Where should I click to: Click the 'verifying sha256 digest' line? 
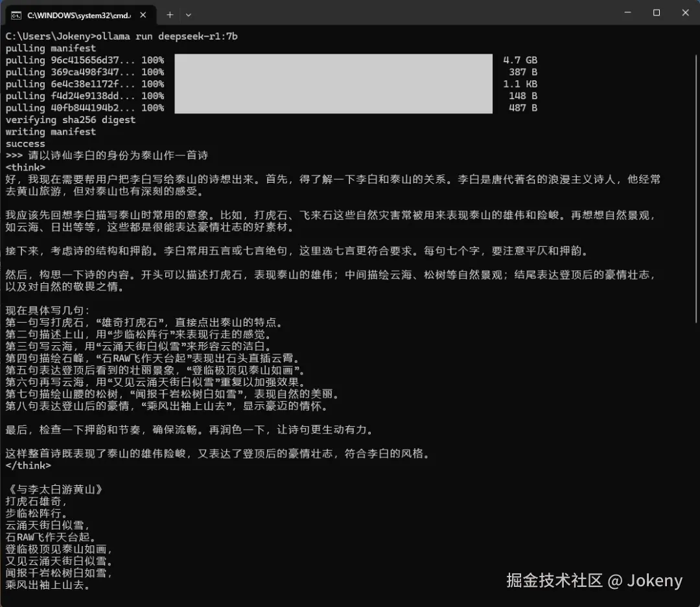[71, 120]
